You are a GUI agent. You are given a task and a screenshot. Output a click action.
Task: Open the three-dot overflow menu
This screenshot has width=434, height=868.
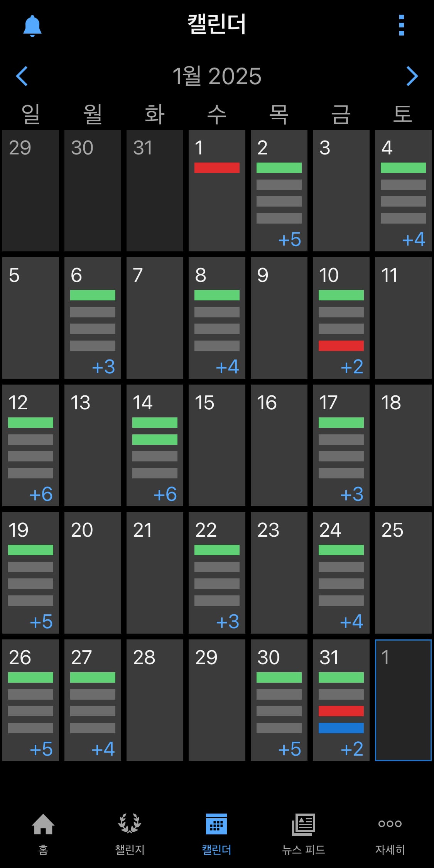coord(402,25)
